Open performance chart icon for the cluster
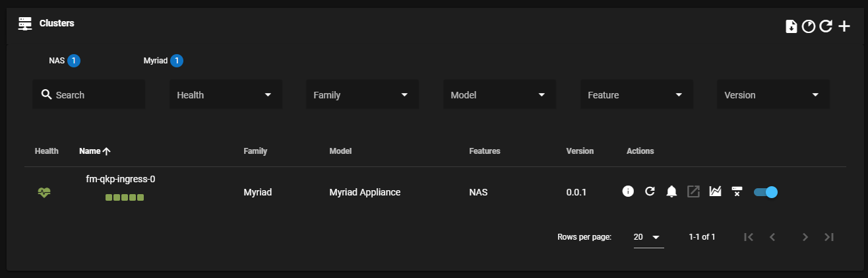 pyautogui.click(x=715, y=191)
